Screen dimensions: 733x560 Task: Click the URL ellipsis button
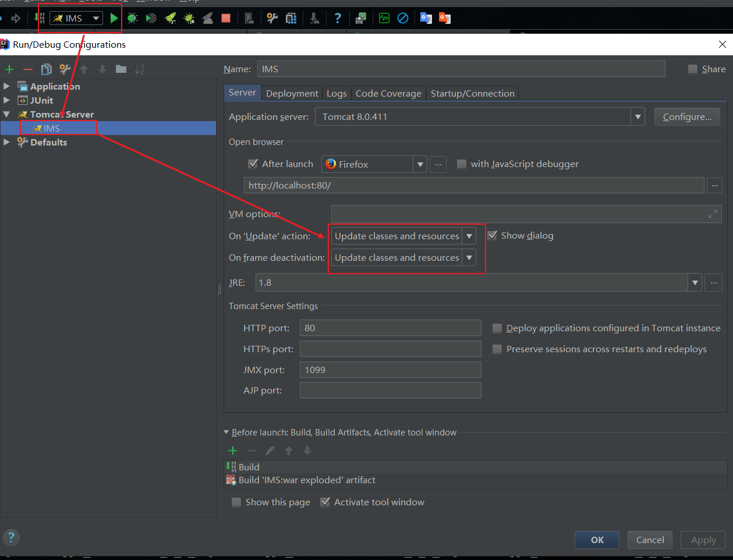tap(714, 186)
